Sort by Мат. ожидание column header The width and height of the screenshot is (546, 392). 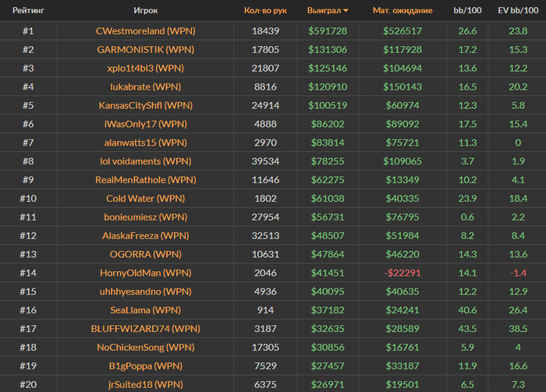point(402,11)
